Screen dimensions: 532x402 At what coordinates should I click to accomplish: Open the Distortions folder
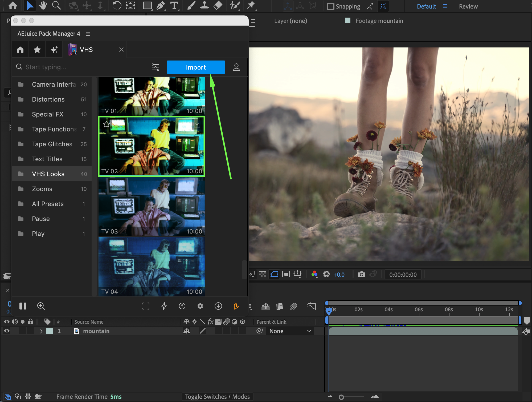52,99
